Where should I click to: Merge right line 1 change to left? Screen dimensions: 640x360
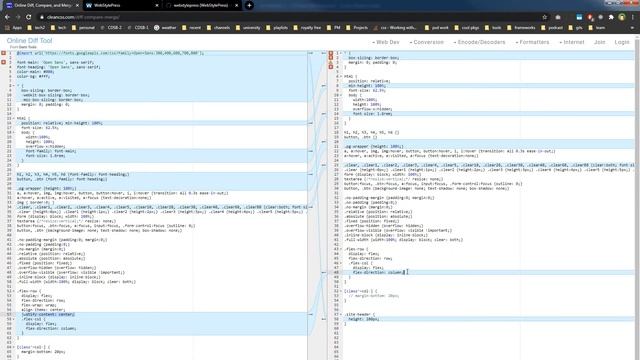tap(324, 53)
